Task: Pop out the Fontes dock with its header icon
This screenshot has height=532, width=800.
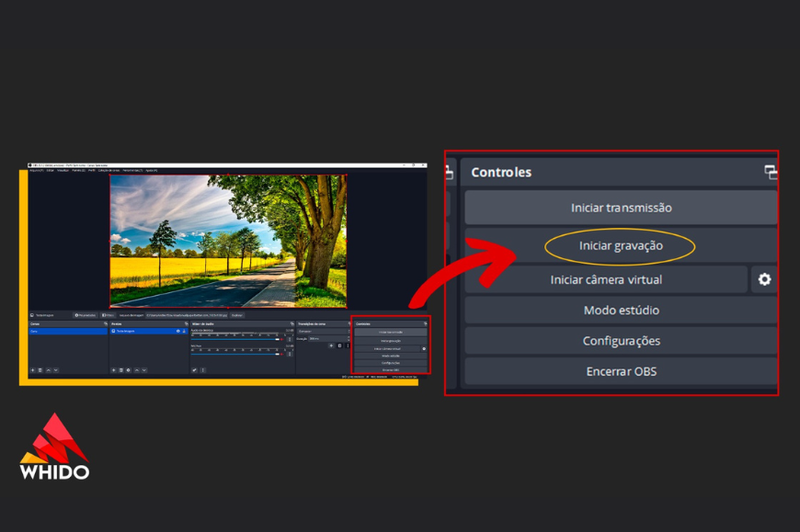Action: pyautogui.click(x=187, y=323)
